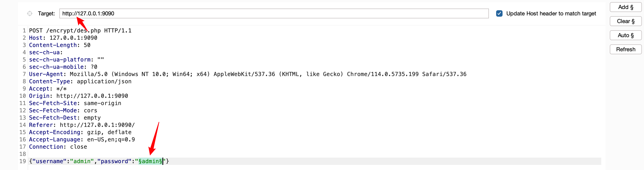This screenshot has width=644, height=170.
Task: Click line number 19 in the gutter
Action: [x=22, y=161]
